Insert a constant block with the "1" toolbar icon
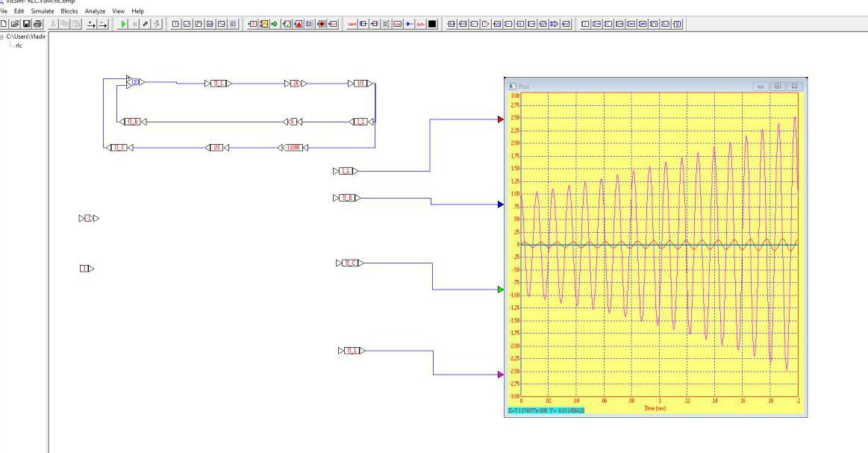 [x=175, y=24]
